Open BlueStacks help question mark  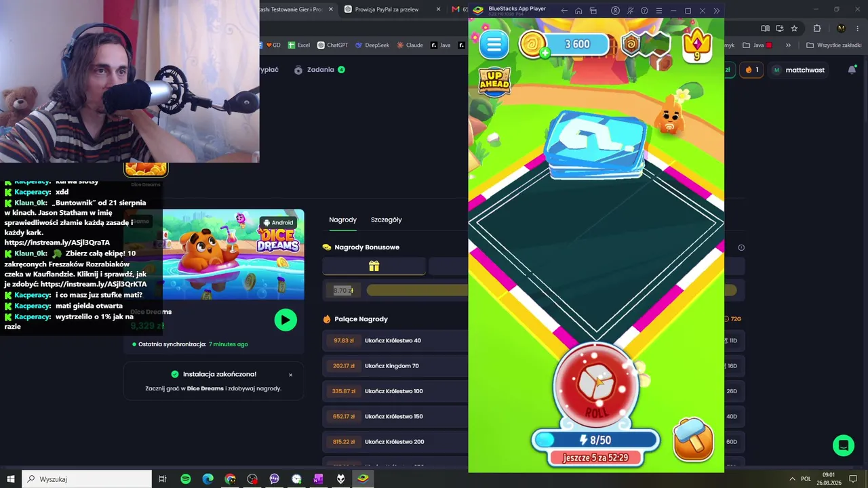[644, 11]
